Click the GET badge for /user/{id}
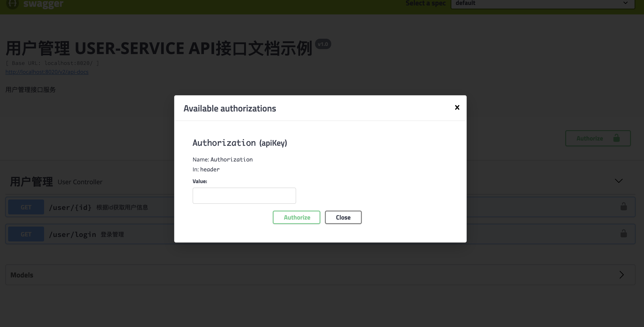644x327 pixels. click(x=26, y=207)
